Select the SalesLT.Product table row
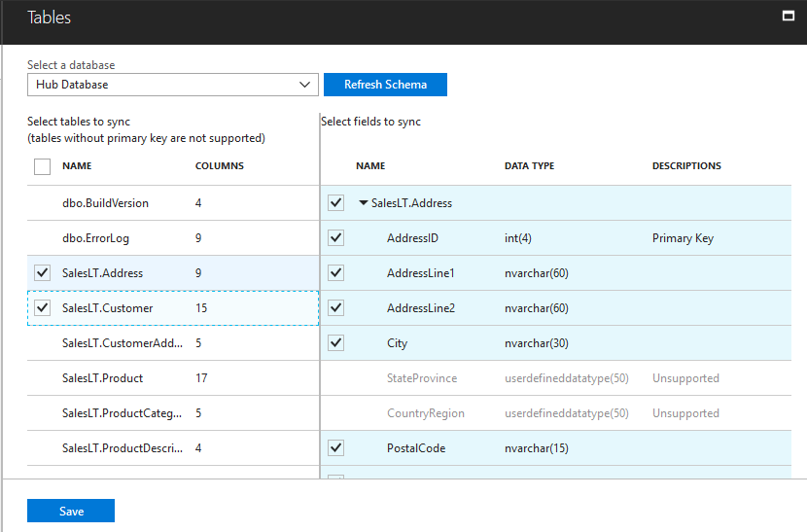Image resolution: width=807 pixels, height=532 pixels. (x=102, y=378)
